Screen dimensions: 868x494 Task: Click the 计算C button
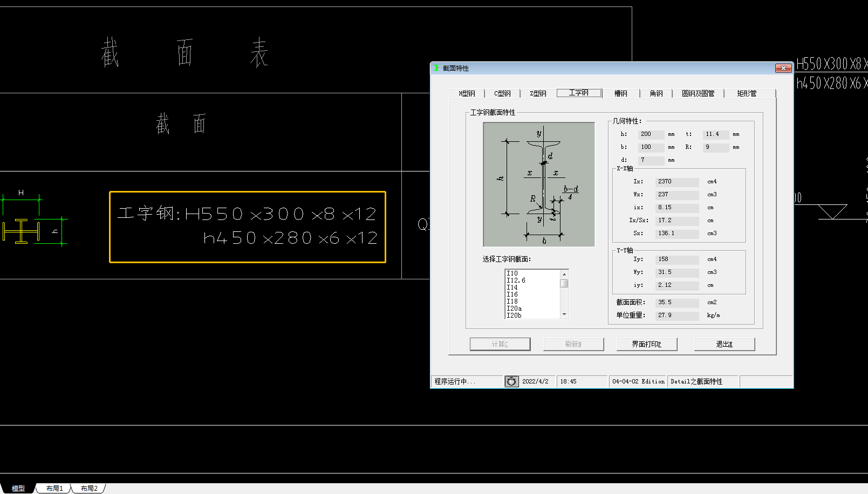pyautogui.click(x=500, y=344)
